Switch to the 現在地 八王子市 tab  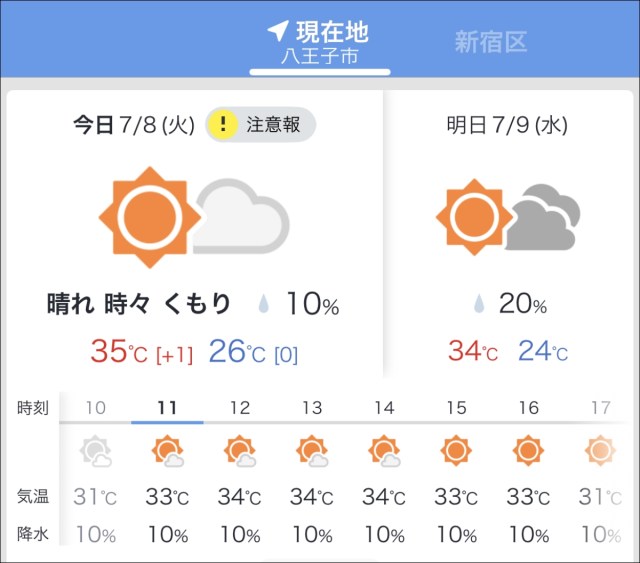click(319, 42)
